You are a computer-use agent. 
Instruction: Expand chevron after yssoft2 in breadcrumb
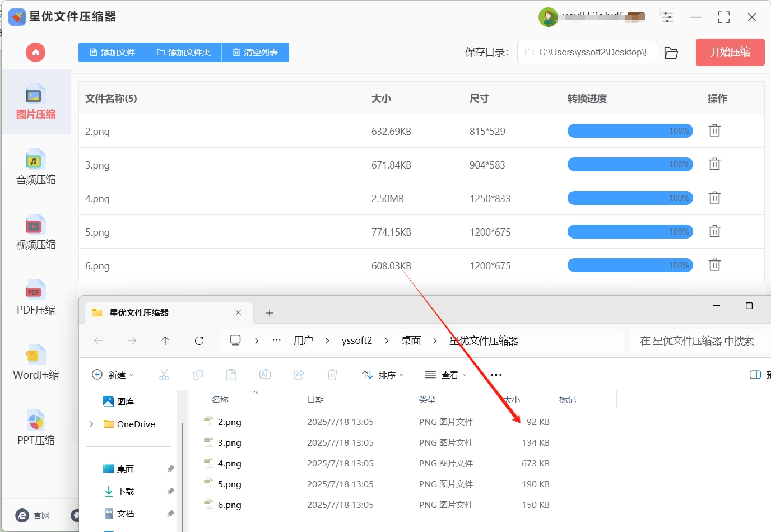click(387, 340)
